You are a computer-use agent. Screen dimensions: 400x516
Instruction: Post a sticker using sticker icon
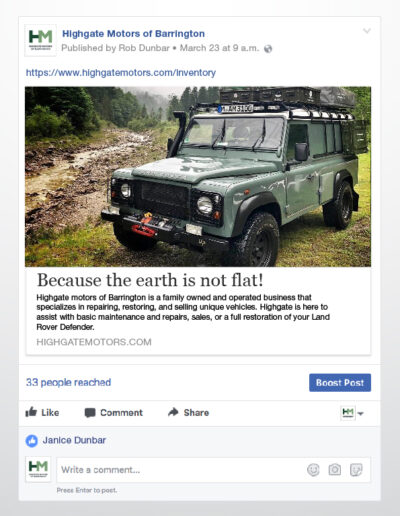356,470
